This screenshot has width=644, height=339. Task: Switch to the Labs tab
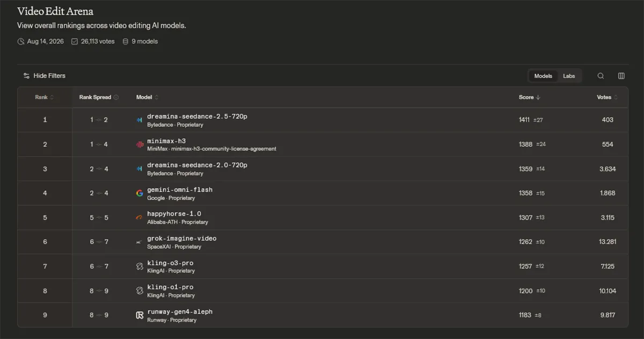click(569, 76)
